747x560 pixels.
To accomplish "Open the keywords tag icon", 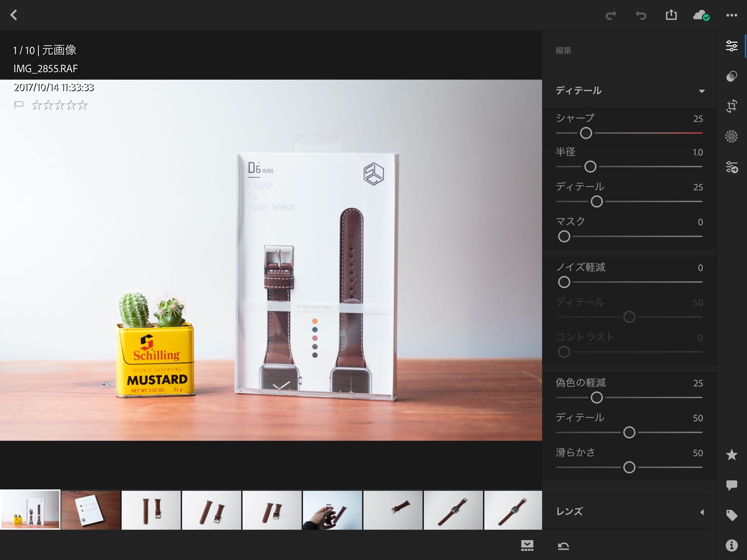I will (732, 515).
